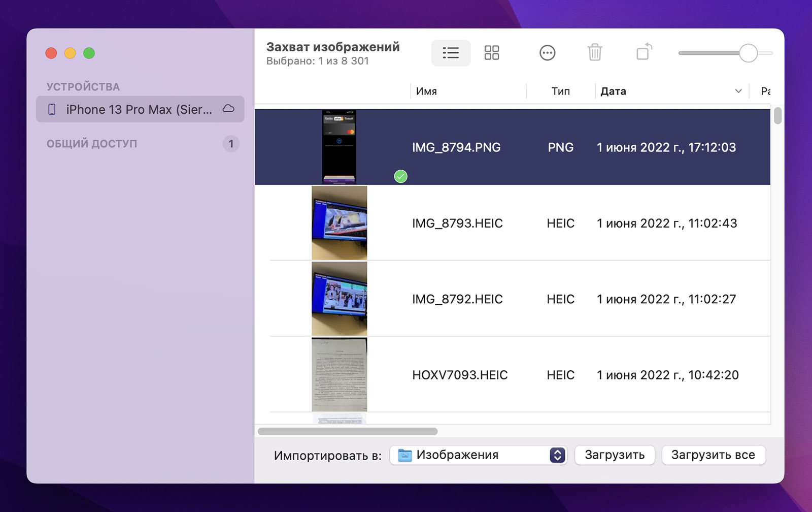Click the green checkmark badge on IMG_8794.PNG

[401, 176]
